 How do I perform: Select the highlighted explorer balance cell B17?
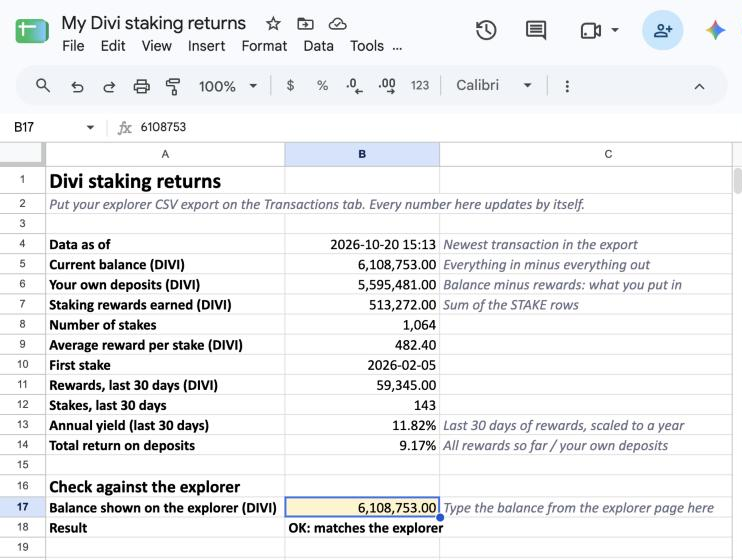click(362, 507)
